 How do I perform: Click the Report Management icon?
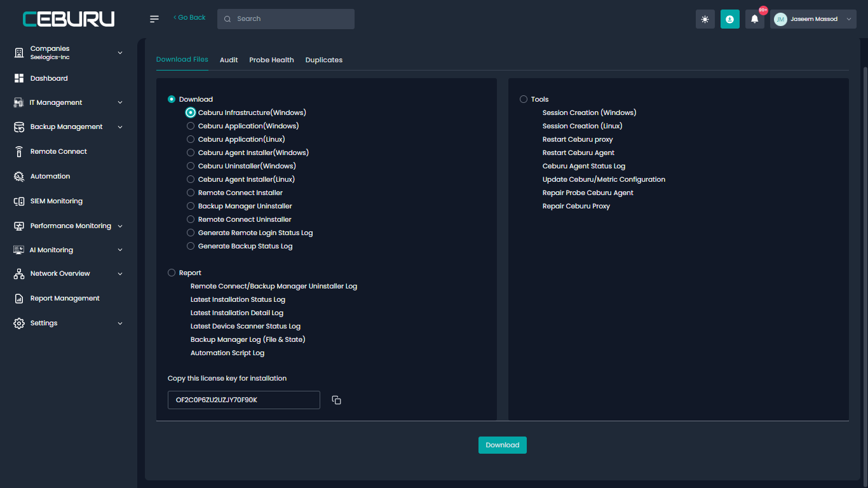19,298
